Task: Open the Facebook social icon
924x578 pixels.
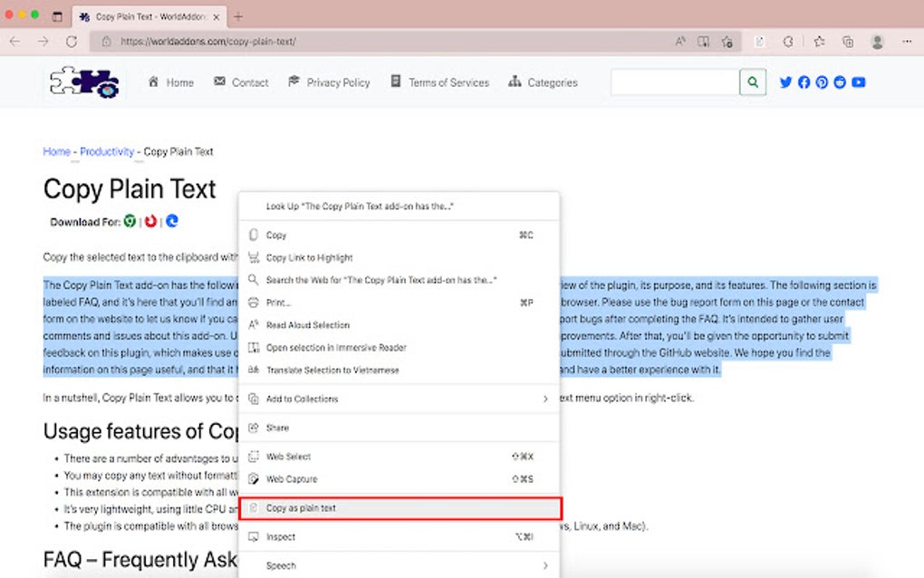Action: [x=804, y=82]
